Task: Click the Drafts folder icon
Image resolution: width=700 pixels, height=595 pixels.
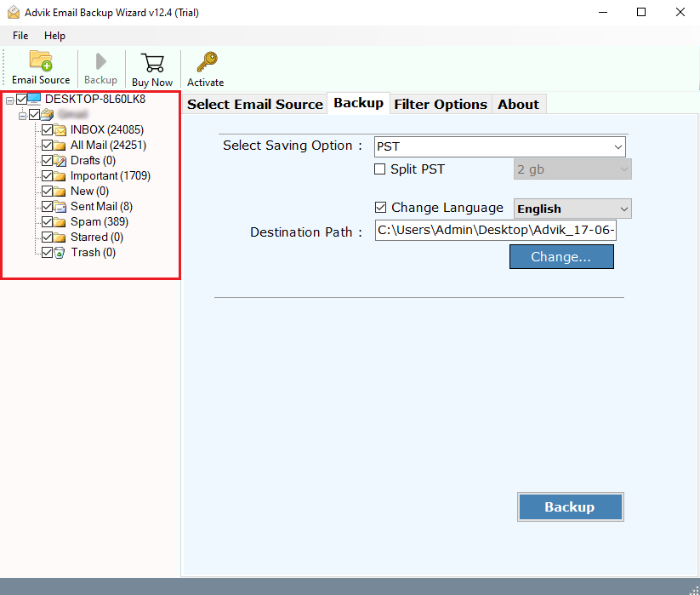Action: point(60,160)
